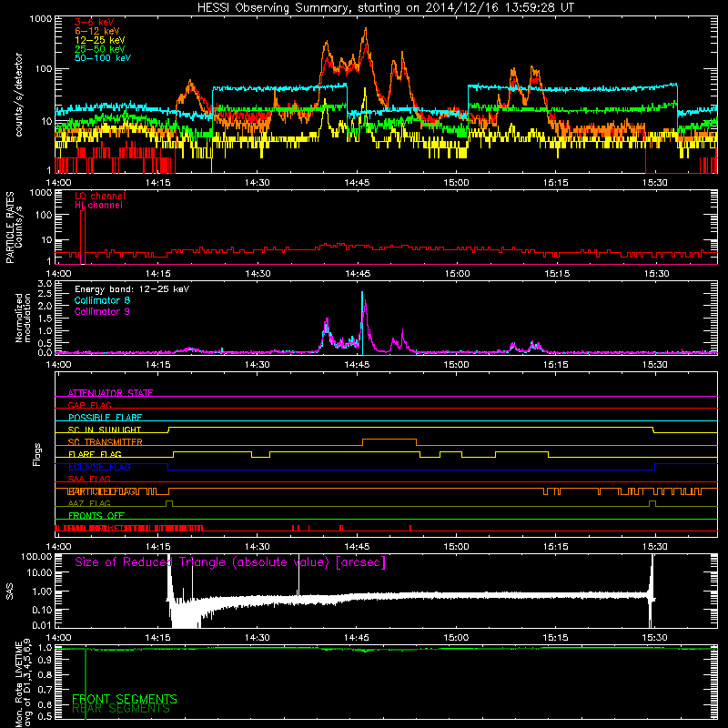The width and height of the screenshot is (728, 728).
Task: Click the tall LO channel particle spike
Action: pos(83,237)
